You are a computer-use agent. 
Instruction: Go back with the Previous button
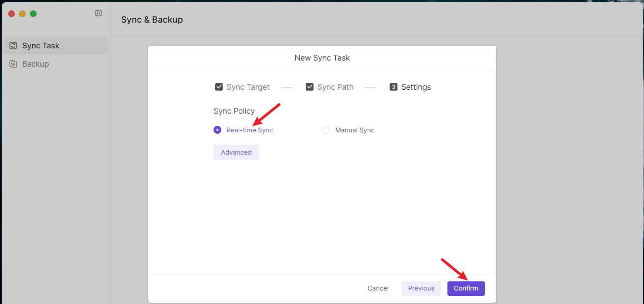[x=421, y=288]
